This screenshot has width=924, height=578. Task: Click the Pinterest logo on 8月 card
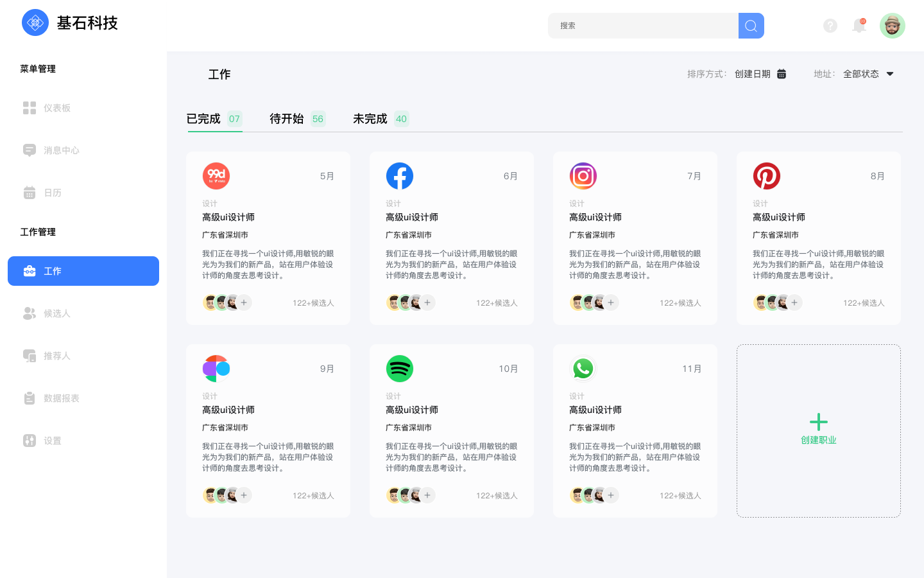coord(767,176)
